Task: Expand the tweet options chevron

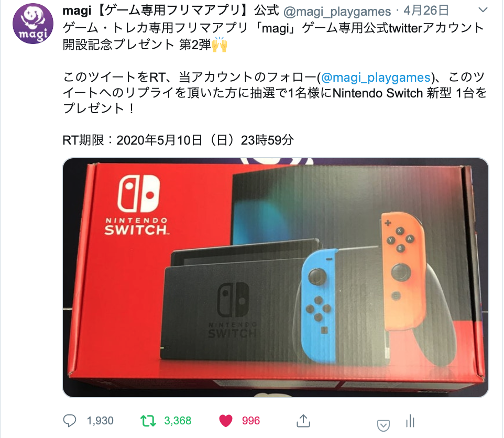Action: (483, 10)
